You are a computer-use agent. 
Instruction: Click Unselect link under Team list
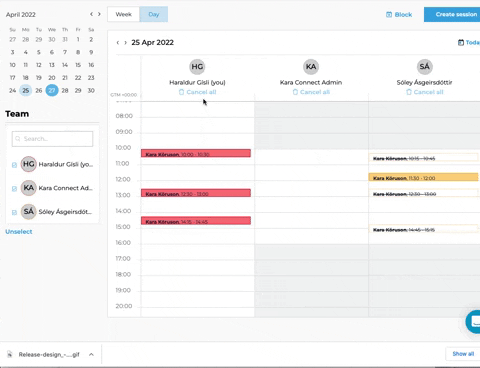coord(19,232)
